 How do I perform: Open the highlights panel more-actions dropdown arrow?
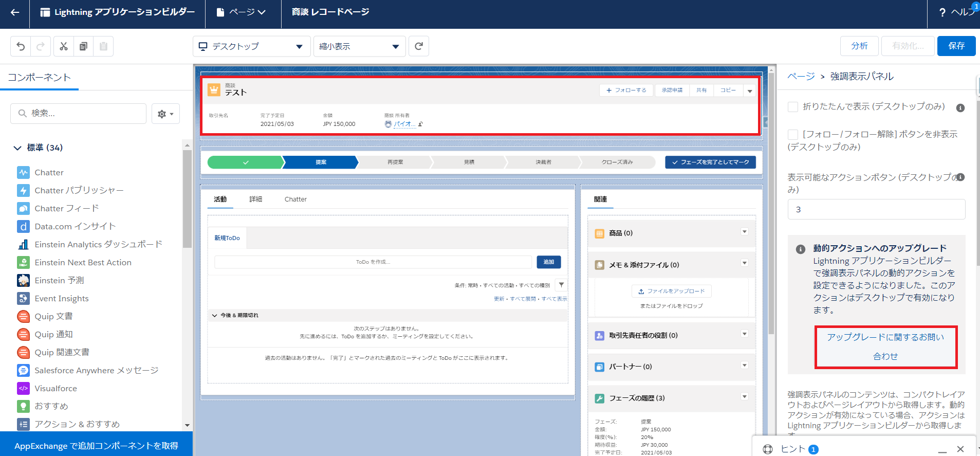click(x=750, y=90)
